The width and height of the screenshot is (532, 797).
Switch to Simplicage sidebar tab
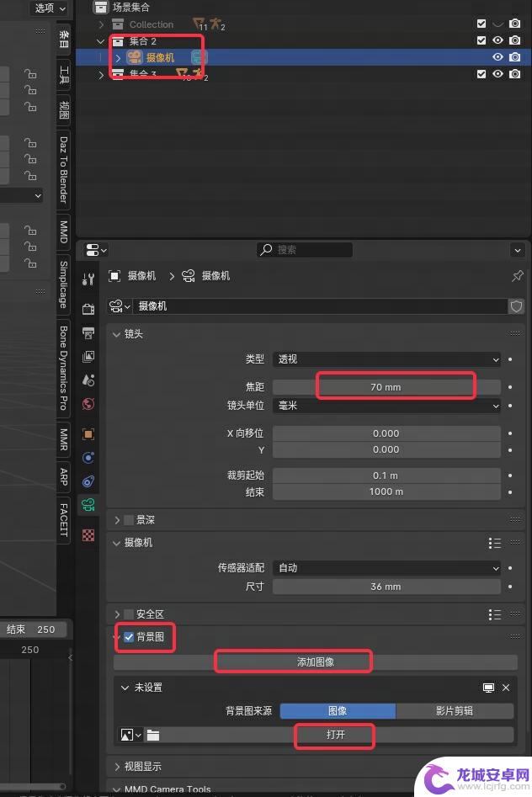pyautogui.click(x=64, y=284)
